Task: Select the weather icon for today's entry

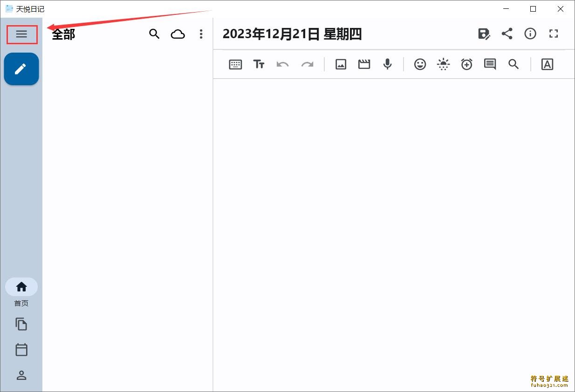Action: pos(443,64)
